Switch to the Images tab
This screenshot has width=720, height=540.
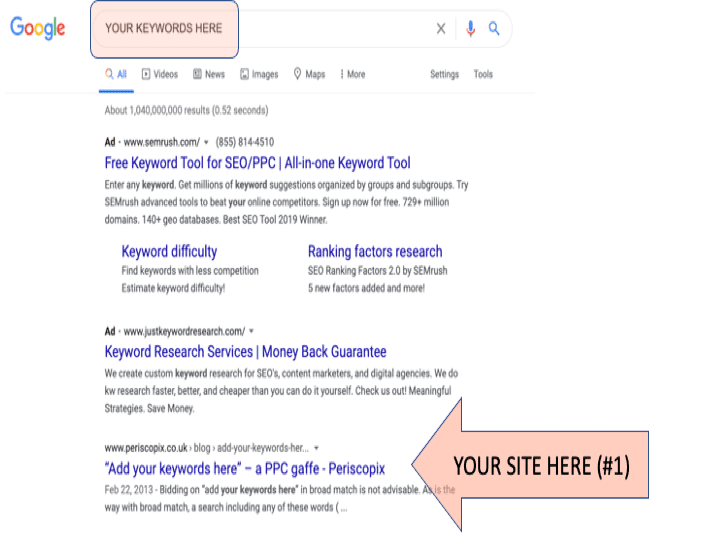tap(259, 74)
